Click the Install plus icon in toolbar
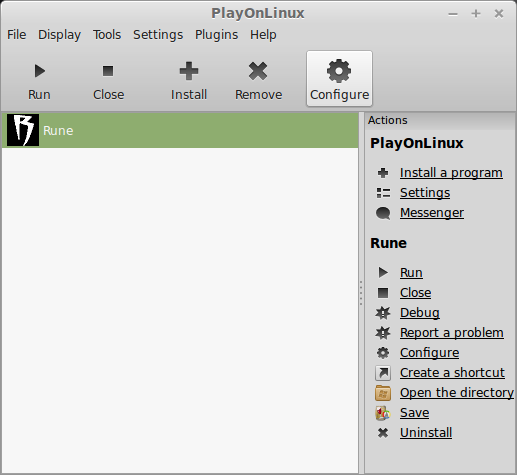Viewport: 517px width, 475px height. pos(189,71)
